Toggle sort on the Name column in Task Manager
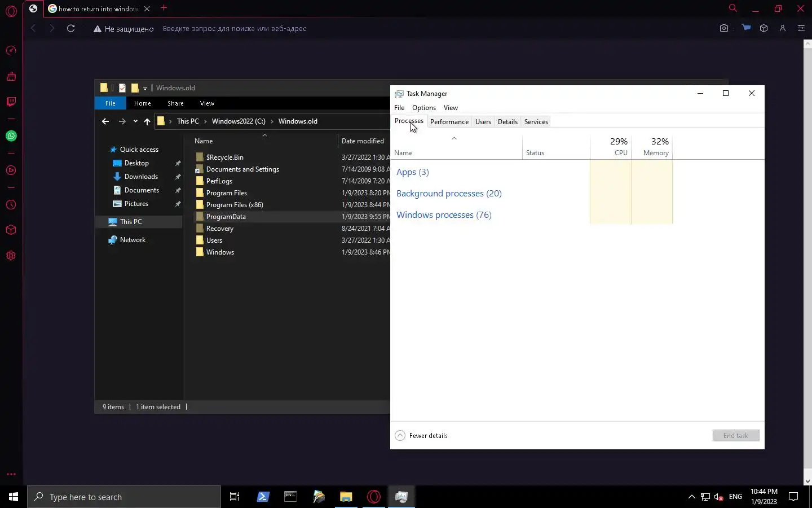The image size is (812, 508). 457,147
